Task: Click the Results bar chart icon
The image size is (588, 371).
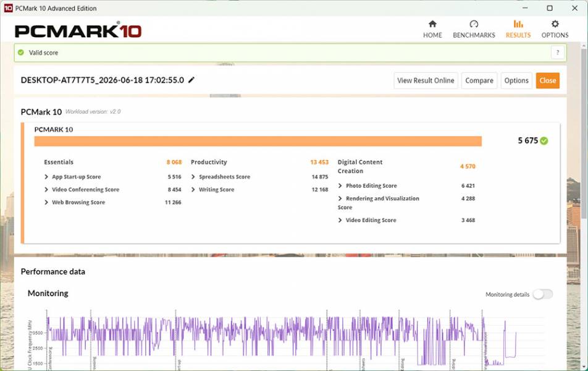Action: (518, 24)
